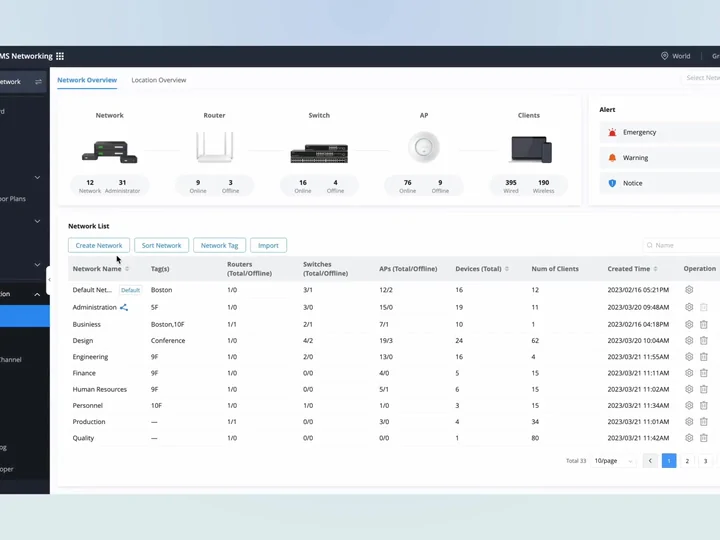Switch to Network Overview tab
The height and width of the screenshot is (540, 720).
[87, 80]
